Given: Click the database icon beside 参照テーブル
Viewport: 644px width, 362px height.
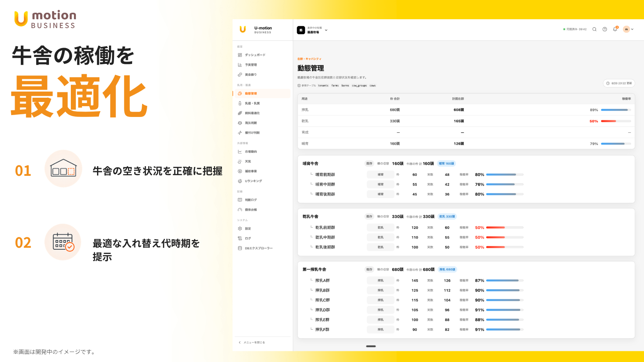Looking at the screenshot, I should (299, 86).
